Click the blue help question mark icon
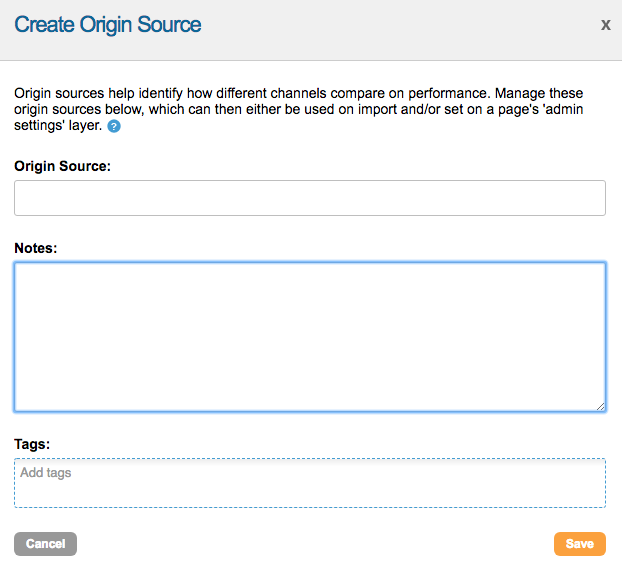622x572 pixels. 114,127
